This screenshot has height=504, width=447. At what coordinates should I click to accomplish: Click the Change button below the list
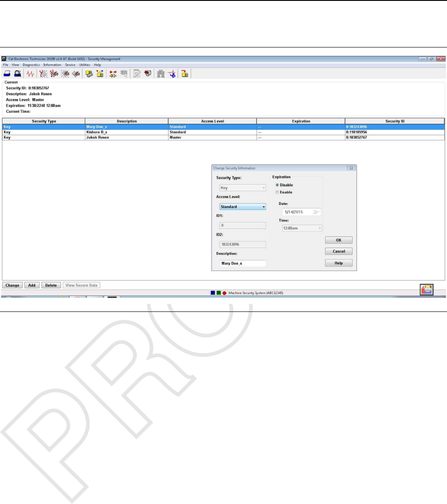click(x=12, y=285)
